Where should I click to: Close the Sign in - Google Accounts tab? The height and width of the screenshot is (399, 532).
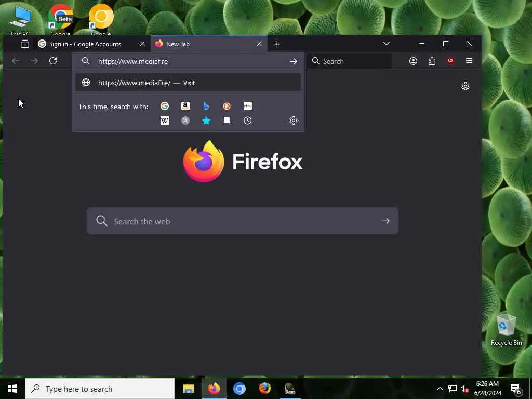142,44
